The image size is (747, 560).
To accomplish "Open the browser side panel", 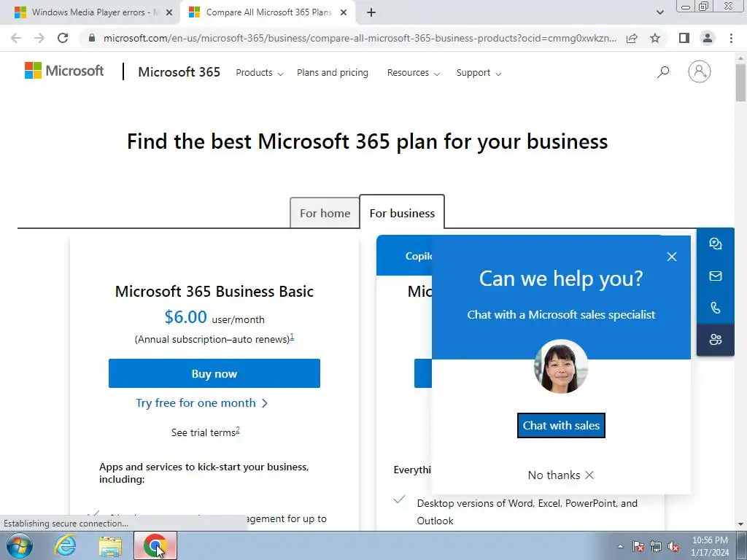I will pyautogui.click(x=684, y=38).
